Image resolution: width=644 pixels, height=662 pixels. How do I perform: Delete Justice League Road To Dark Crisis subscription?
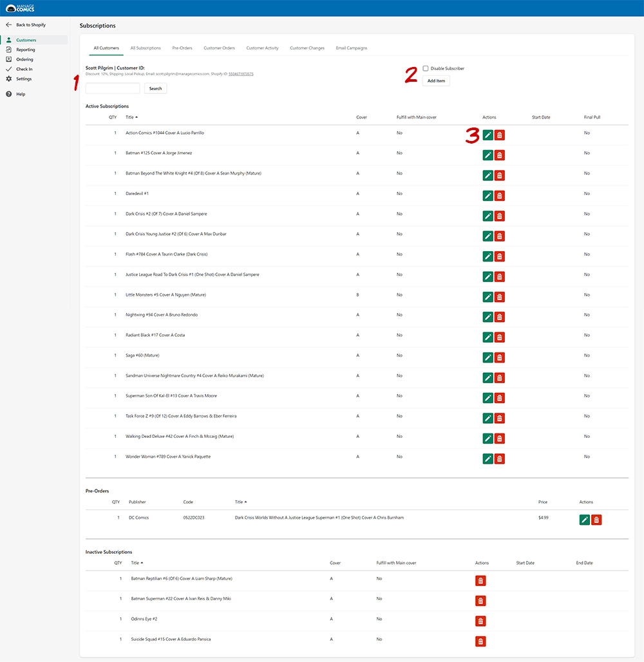pos(500,277)
